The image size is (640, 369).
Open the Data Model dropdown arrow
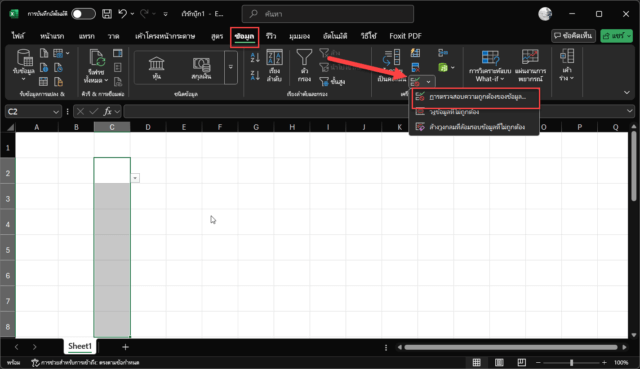tap(453, 67)
